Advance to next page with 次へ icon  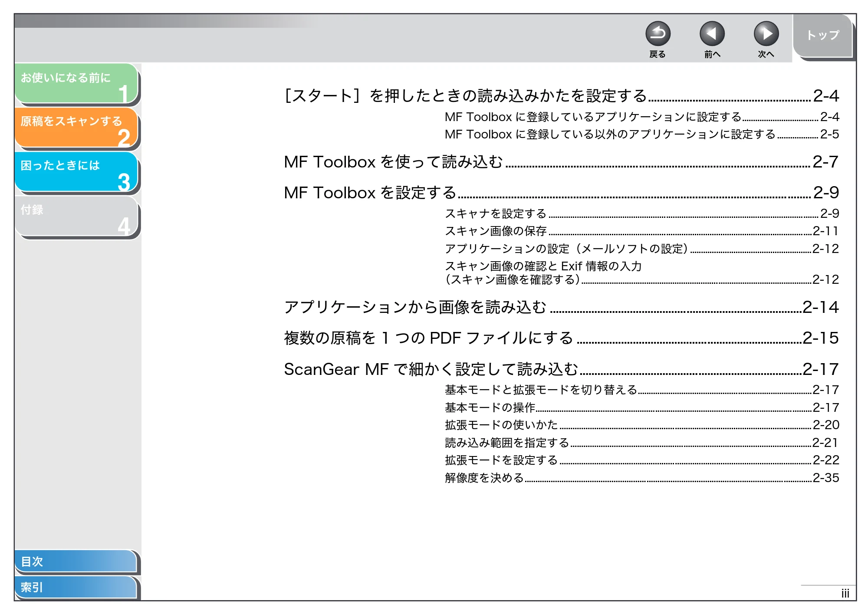point(766,34)
